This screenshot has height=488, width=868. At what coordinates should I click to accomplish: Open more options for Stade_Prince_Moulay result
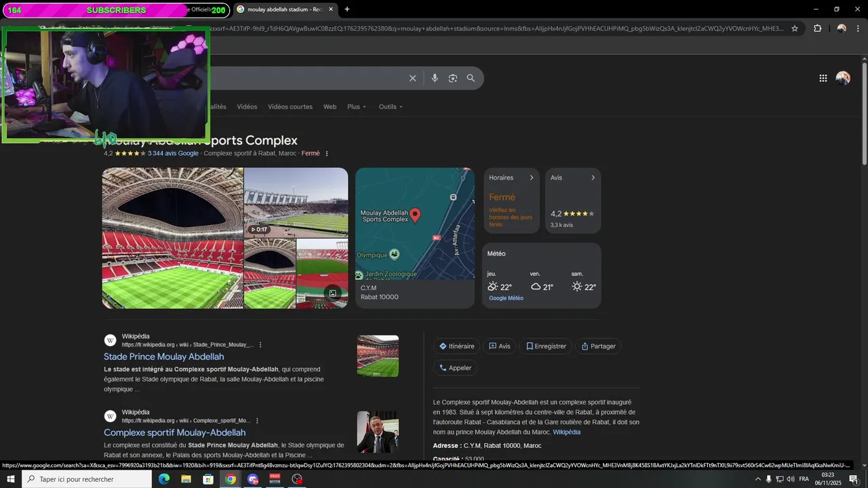(x=260, y=344)
